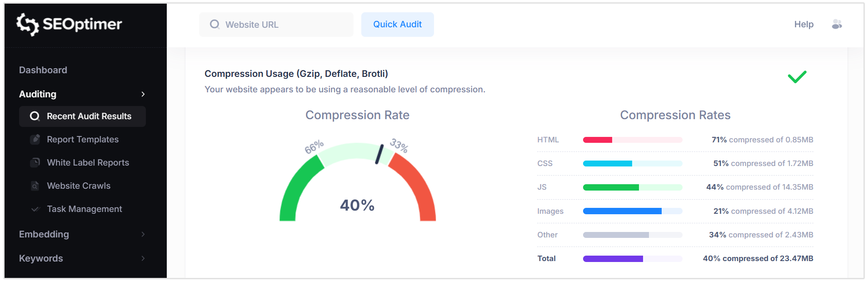The width and height of the screenshot is (868, 282).
Task: Click the HTML compression progress bar
Action: click(632, 140)
